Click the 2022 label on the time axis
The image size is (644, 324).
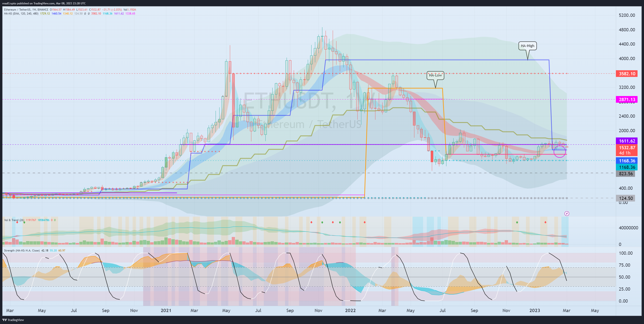[350, 310]
